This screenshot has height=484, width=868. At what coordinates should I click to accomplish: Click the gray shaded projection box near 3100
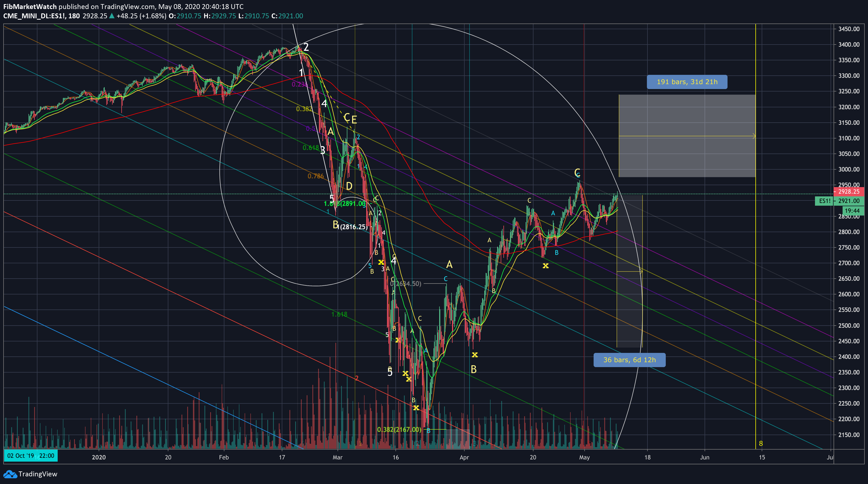(687, 136)
